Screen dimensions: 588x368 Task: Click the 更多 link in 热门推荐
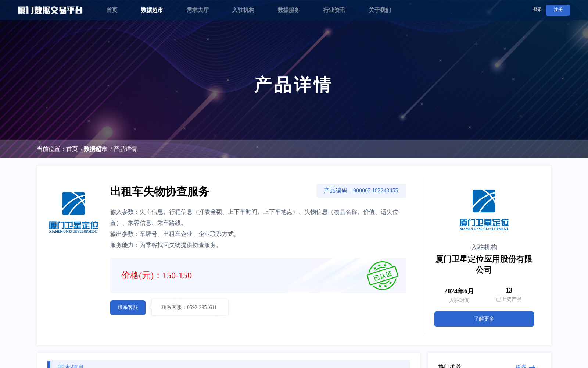[x=521, y=366]
